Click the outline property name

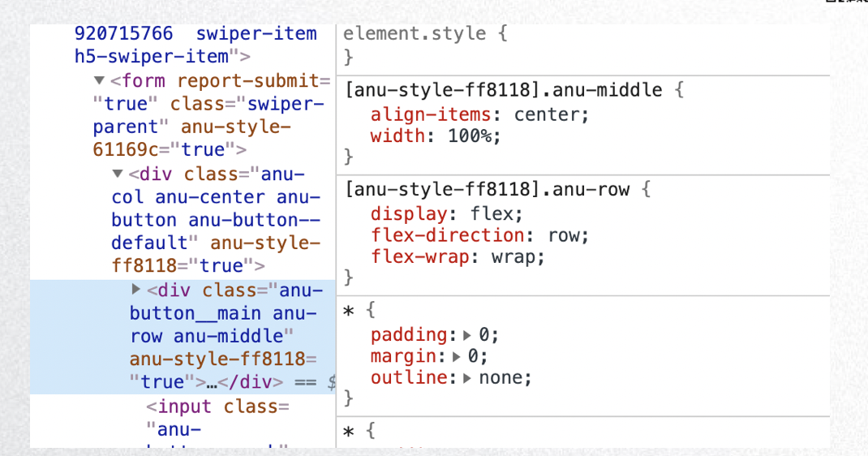point(409,379)
